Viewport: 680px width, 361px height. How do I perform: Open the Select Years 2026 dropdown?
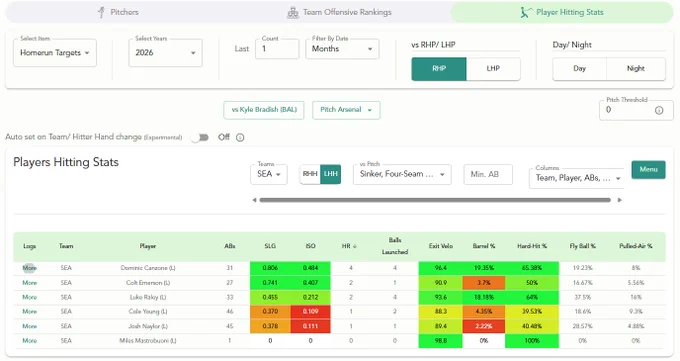165,53
